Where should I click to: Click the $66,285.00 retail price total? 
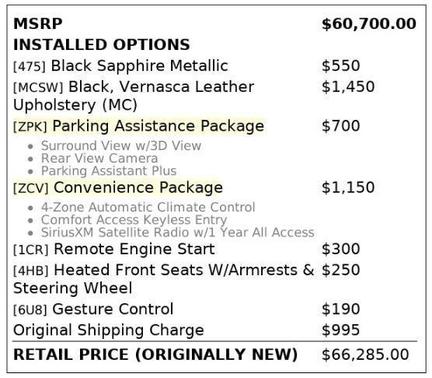click(365, 354)
